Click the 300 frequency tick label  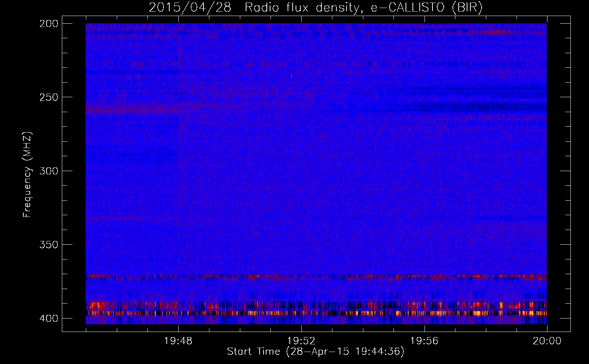48,171
